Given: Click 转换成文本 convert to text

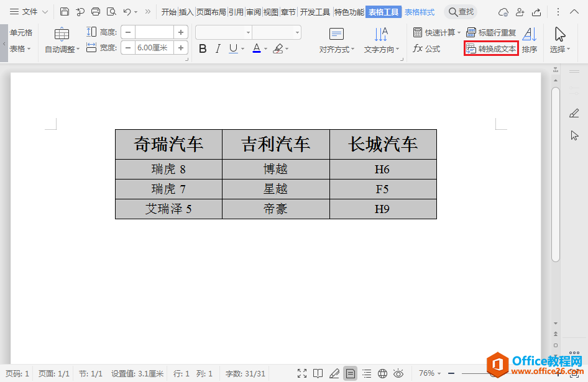Looking at the screenshot, I should coord(491,48).
